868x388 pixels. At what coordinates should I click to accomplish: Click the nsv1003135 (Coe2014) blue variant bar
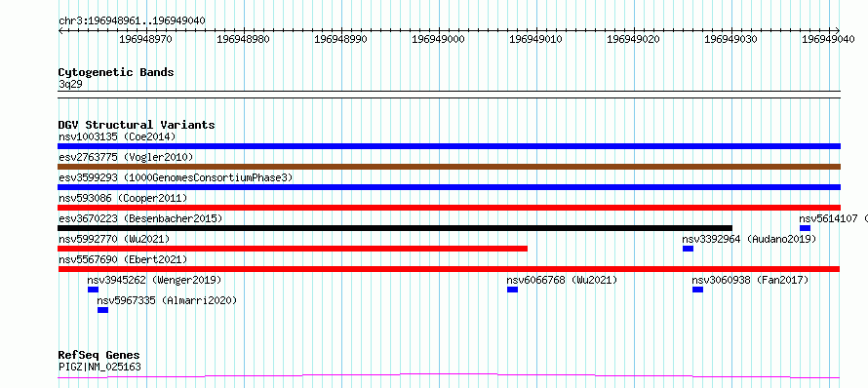(449, 146)
